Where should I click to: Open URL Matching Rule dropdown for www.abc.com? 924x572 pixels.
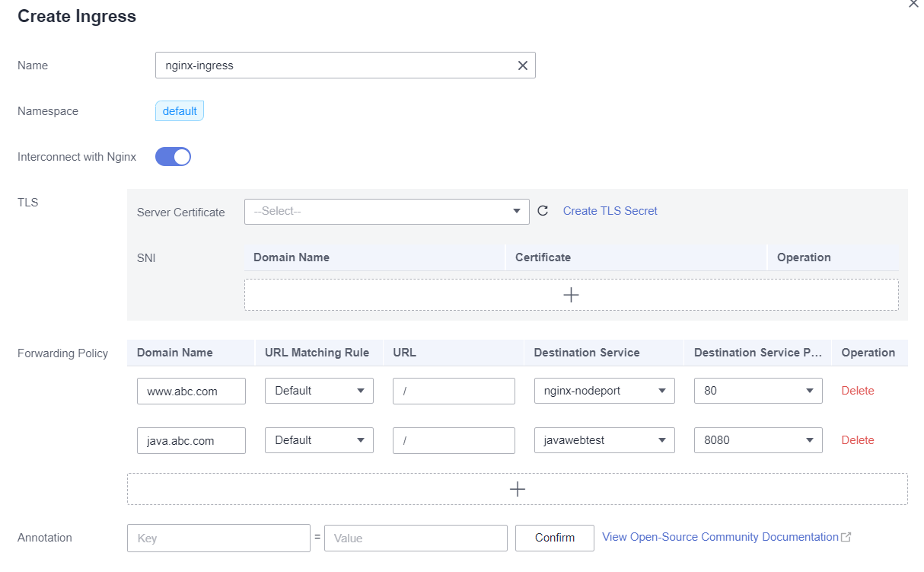319,391
